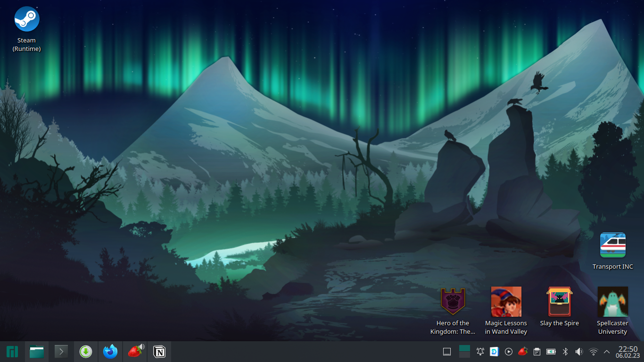Launch the terminal from the taskbar
Image resolution: width=644 pixels, height=362 pixels.
tap(61, 352)
